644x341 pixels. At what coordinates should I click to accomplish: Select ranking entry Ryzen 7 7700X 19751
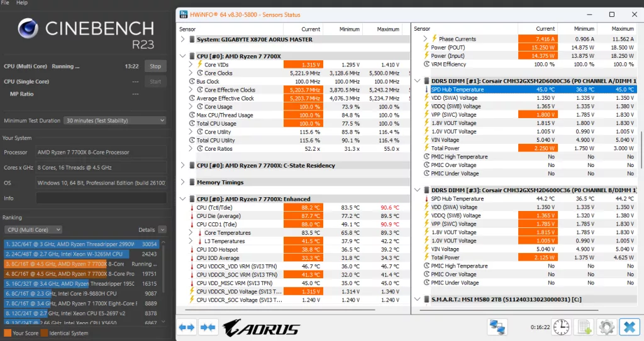(81, 274)
